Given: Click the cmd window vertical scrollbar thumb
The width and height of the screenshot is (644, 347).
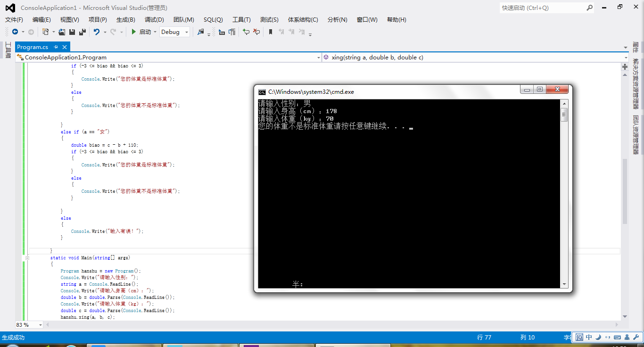Looking at the screenshot, I should [564, 115].
